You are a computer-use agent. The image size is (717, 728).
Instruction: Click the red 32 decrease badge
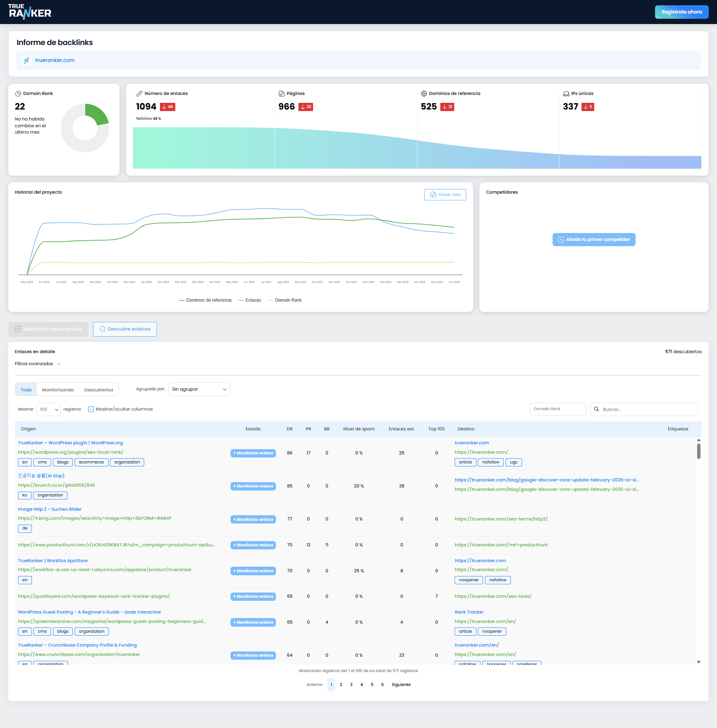306,107
